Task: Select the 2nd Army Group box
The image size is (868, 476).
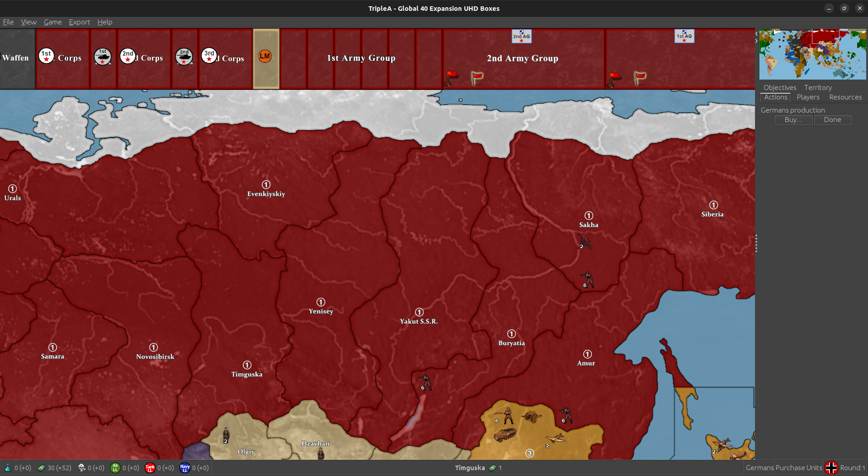Action: pyautogui.click(x=523, y=58)
